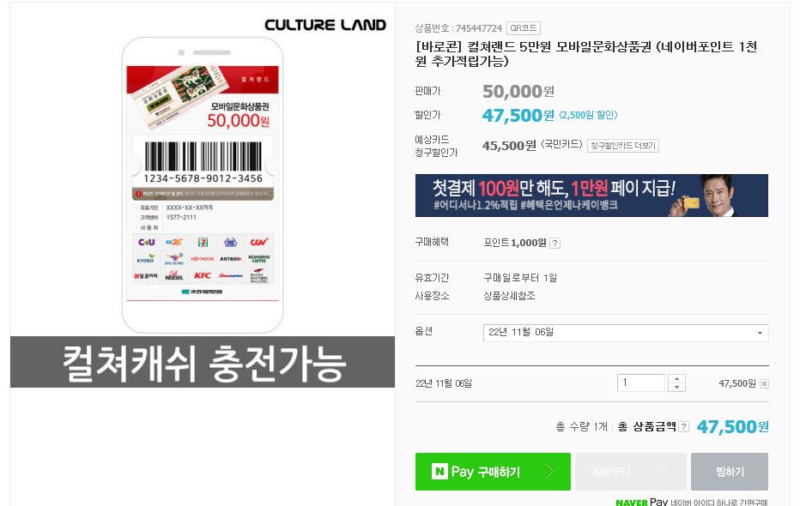This screenshot has width=812, height=506.
Task: Expand the 옵션 date dropdown
Action: tap(626, 333)
